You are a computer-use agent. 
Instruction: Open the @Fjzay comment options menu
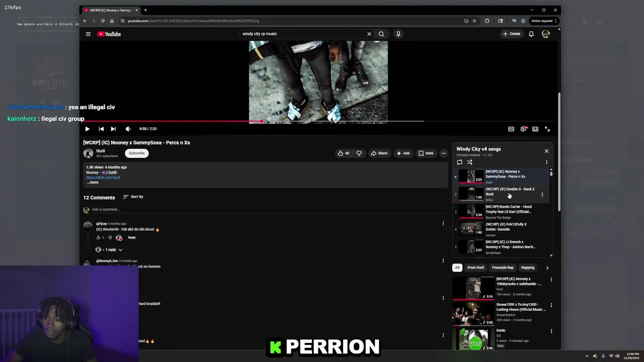tap(443, 224)
